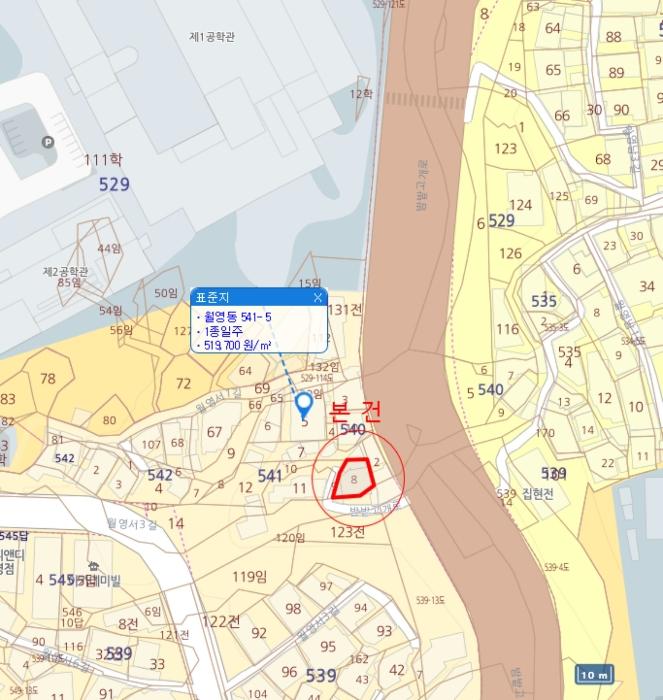
Task: Click the 월영서3길 road label
Action: 133,524
